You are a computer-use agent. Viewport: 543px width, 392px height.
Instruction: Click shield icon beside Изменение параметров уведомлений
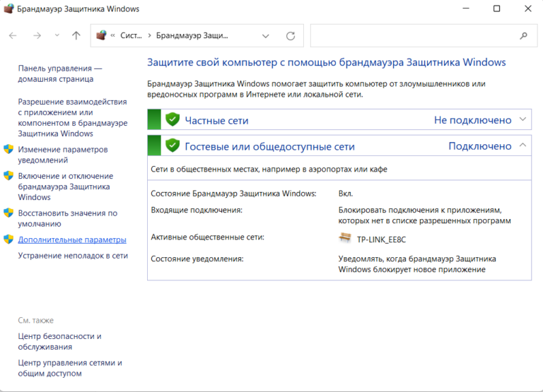(x=8, y=150)
